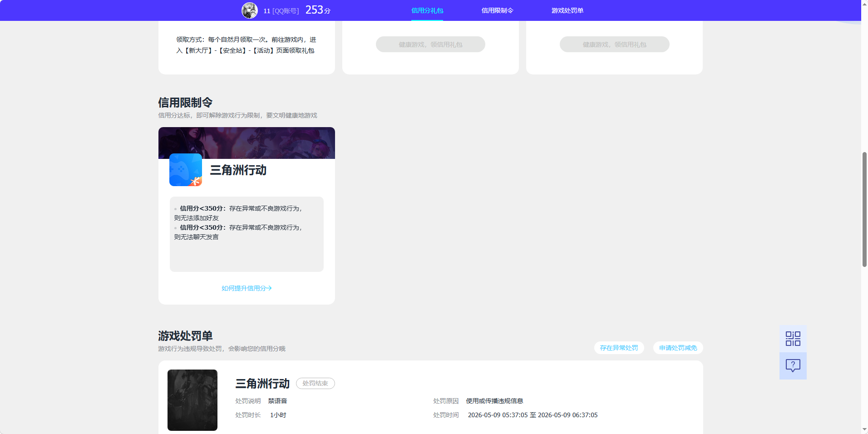This screenshot has width=868, height=434.
Task: Click the 1小时 penalty duration value
Action: [x=278, y=415]
